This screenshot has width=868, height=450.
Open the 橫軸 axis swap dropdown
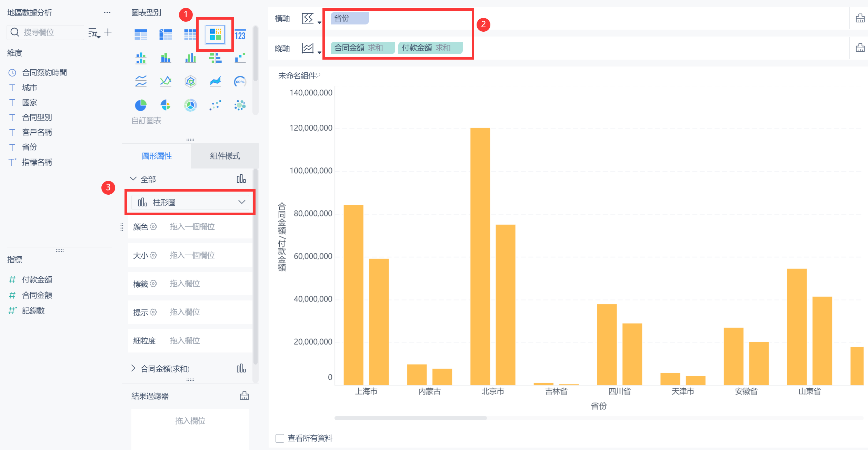click(311, 18)
